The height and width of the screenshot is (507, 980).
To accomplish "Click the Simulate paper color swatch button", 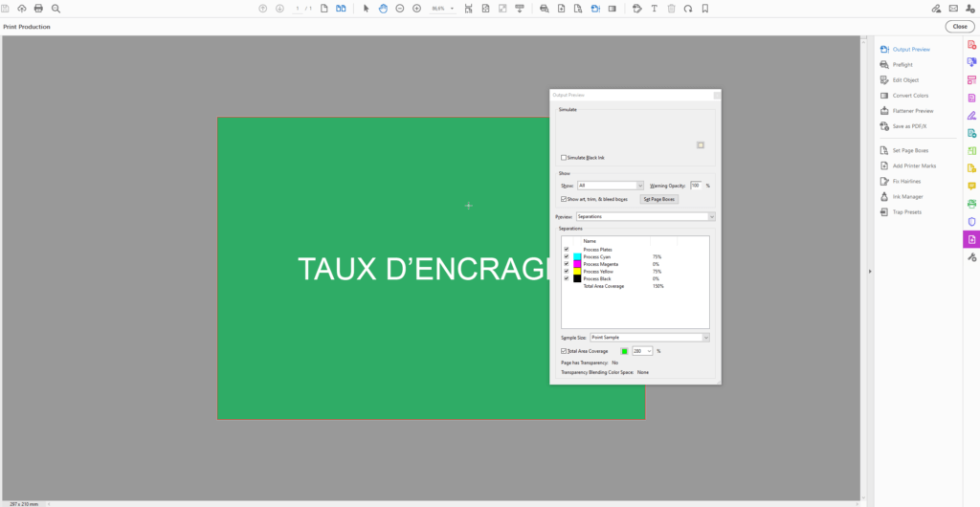I will click(701, 144).
